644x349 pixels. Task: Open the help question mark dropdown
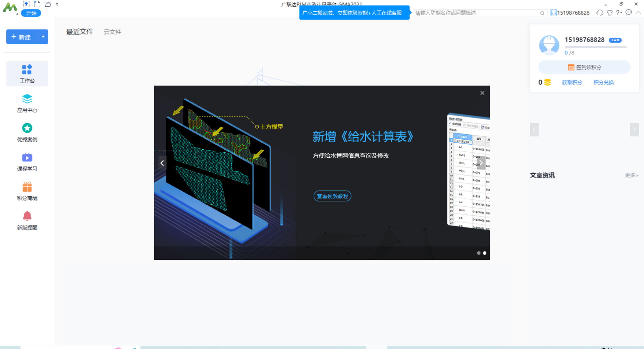619,12
